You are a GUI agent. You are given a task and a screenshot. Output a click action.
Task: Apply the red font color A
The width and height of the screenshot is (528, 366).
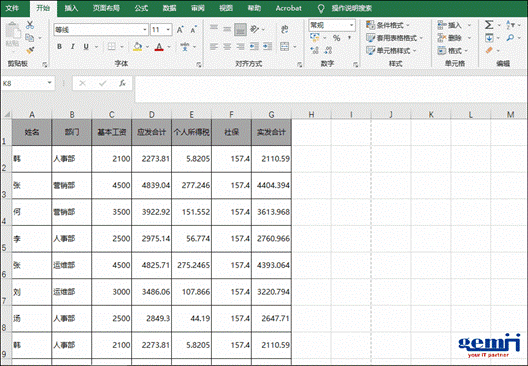[x=159, y=47]
